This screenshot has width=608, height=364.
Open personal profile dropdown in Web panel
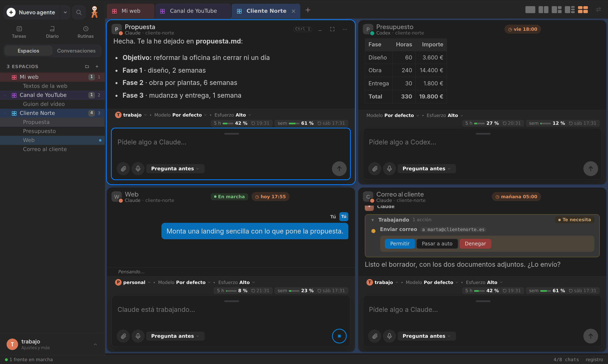coord(133,282)
